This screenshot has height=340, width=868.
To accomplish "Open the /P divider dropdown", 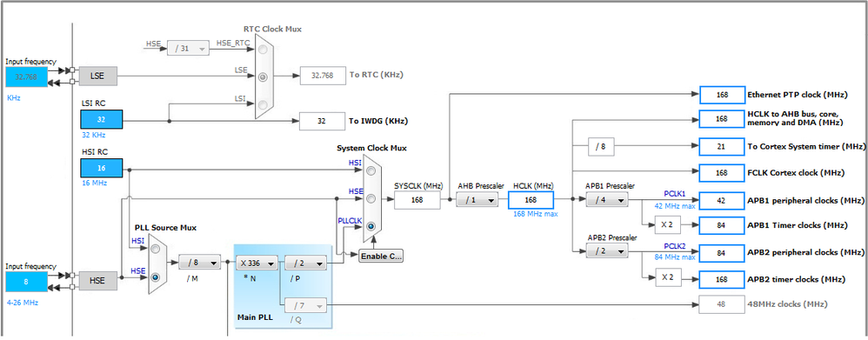I will click(x=305, y=263).
